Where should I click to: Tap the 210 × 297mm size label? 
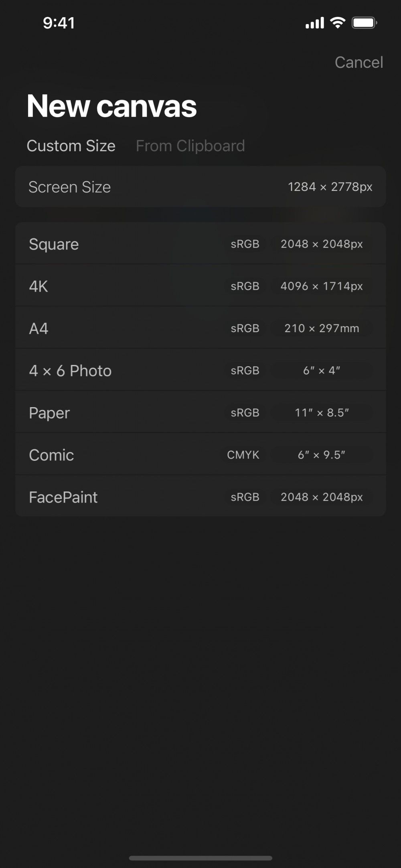(x=322, y=329)
